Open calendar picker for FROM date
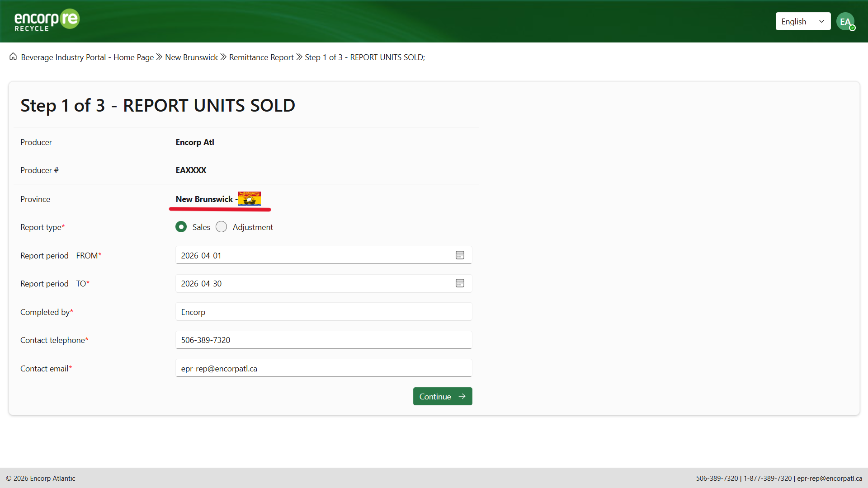 coord(460,255)
